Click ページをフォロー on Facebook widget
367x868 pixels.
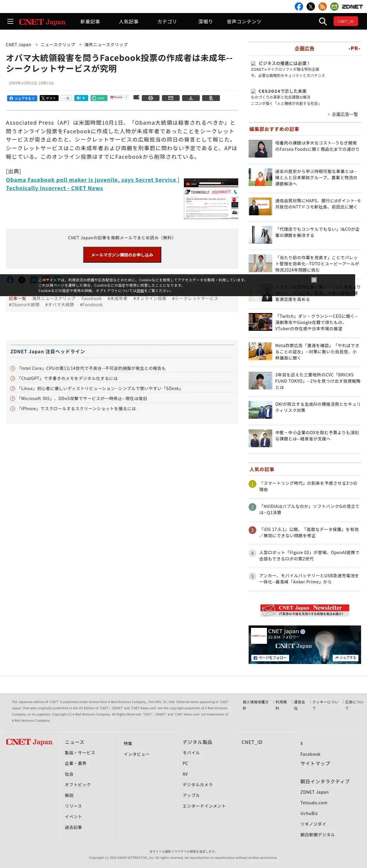click(271, 658)
